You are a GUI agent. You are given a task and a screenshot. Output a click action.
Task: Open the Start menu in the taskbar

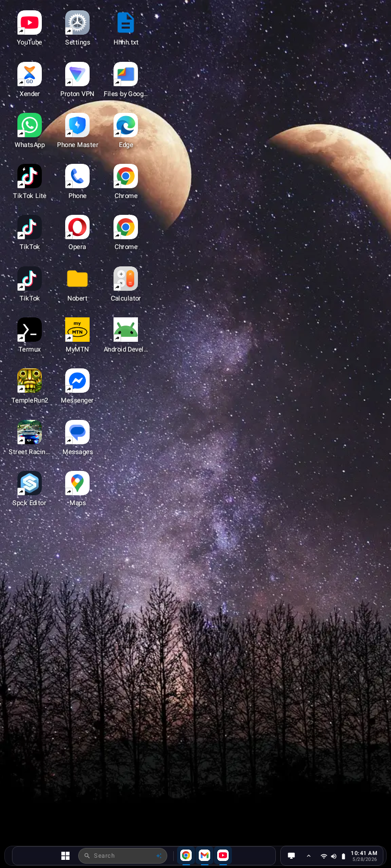pyautogui.click(x=65, y=856)
